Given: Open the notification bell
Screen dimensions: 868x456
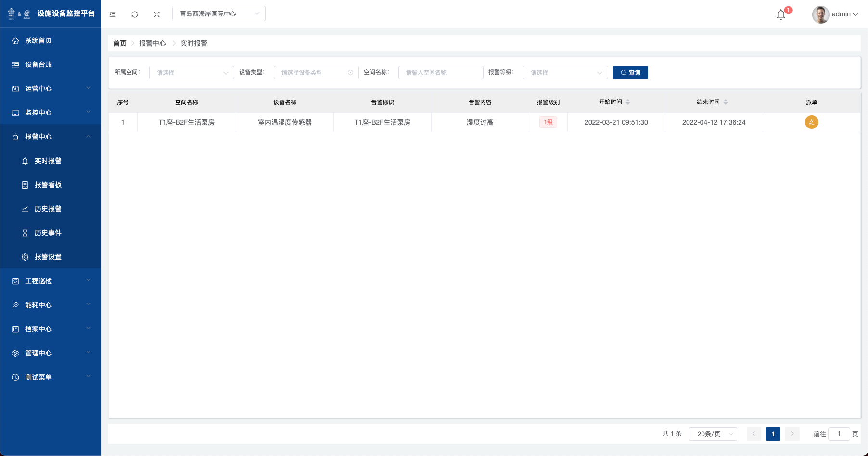Looking at the screenshot, I should pyautogui.click(x=781, y=15).
